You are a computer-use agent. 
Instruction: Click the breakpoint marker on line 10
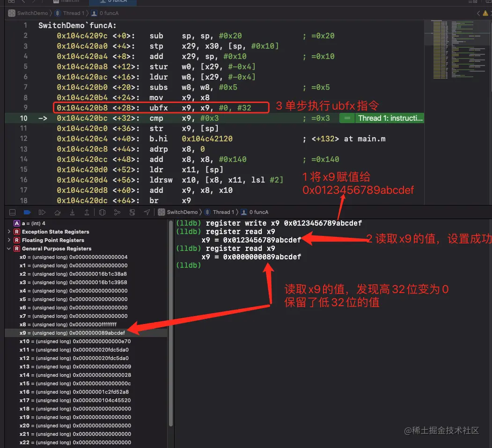[42, 118]
